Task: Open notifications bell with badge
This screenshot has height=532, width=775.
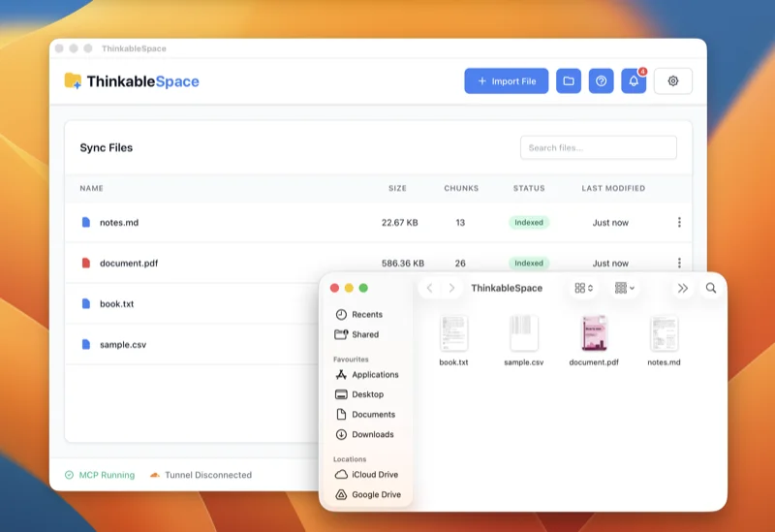Action: tap(634, 81)
